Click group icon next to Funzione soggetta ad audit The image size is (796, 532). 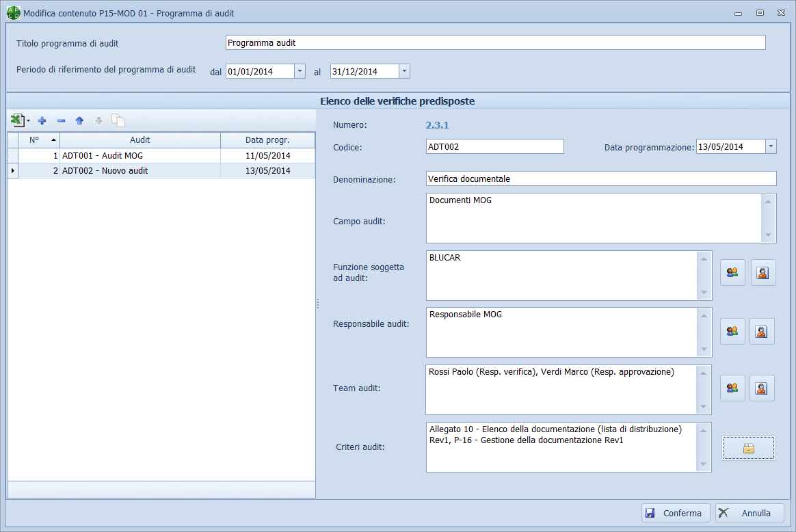pos(732,273)
